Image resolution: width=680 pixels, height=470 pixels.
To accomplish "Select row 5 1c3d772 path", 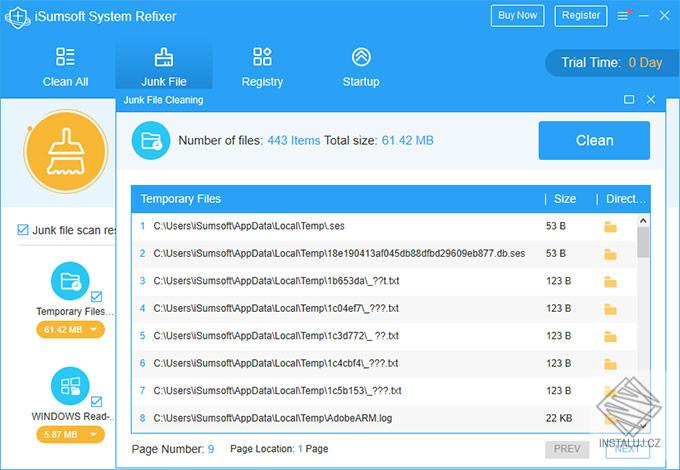I will pyautogui.click(x=276, y=336).
